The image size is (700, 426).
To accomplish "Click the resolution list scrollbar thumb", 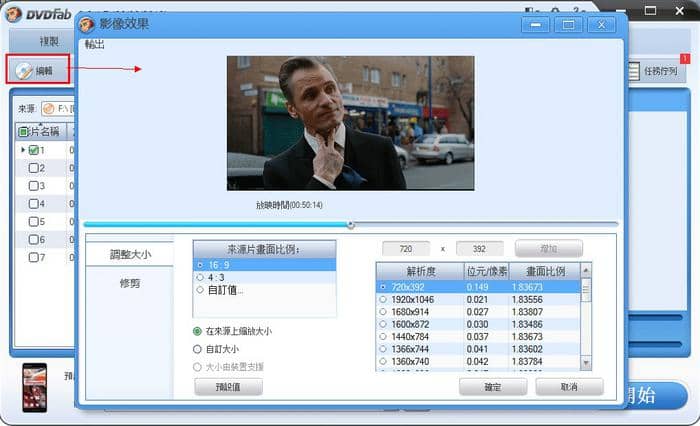I will point(586,289).
